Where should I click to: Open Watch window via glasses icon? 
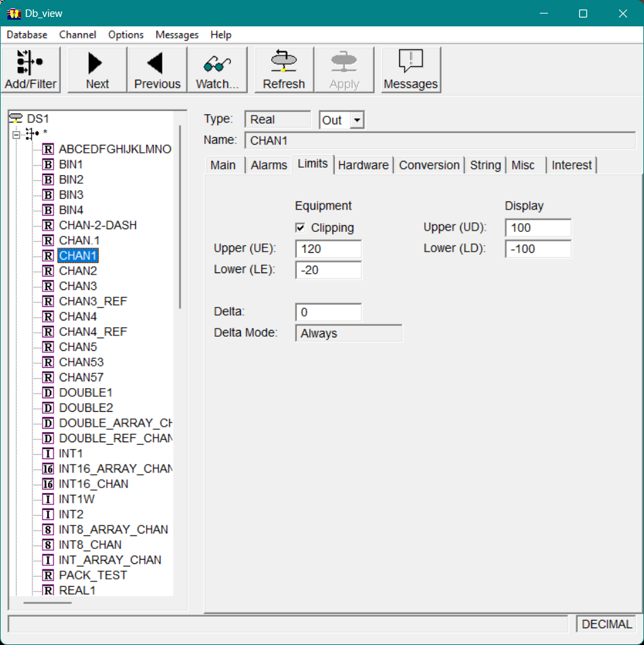(217, 63)
